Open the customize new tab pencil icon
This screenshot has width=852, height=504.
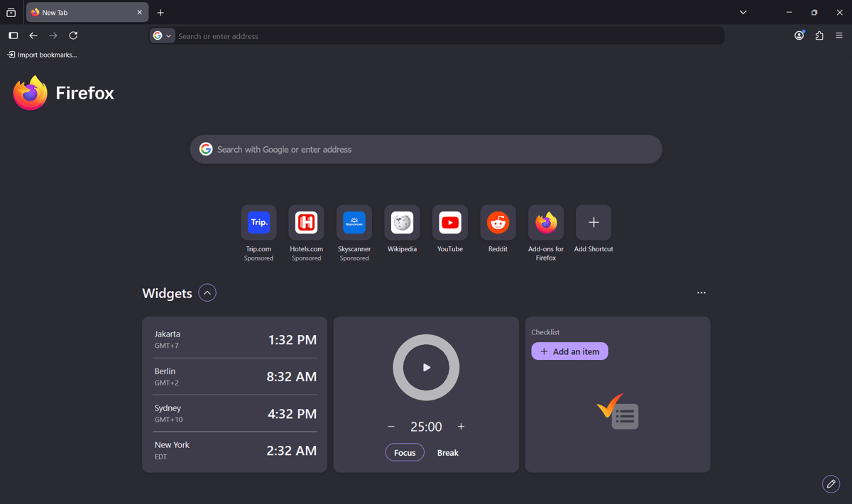click(x=831, y=483)
